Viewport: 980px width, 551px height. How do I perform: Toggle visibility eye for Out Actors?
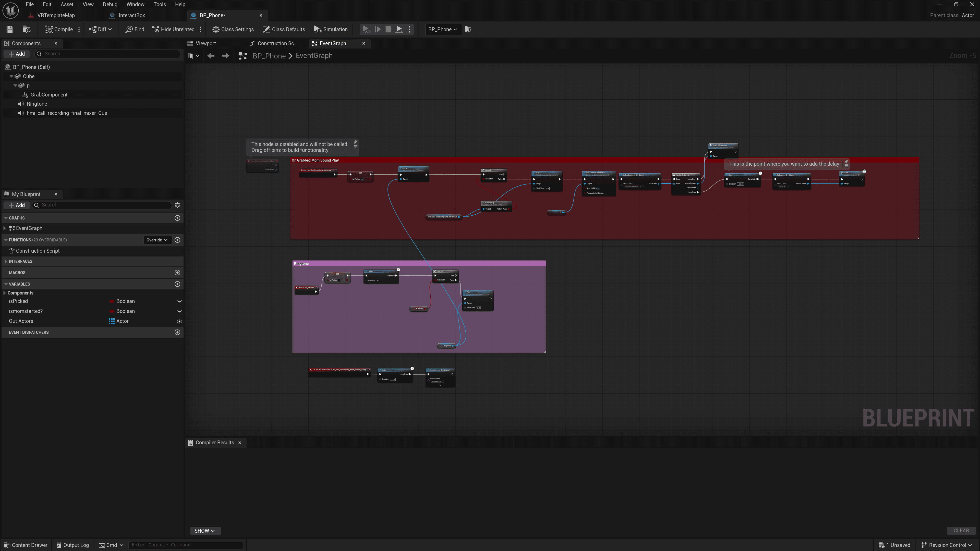pos(179,321)
